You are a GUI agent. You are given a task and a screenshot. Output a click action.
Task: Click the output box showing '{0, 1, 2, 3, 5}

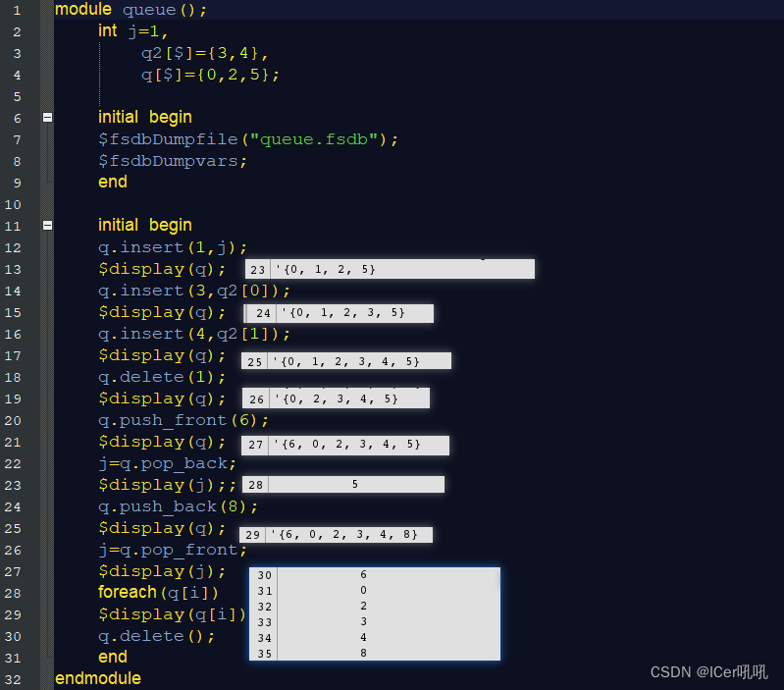click(339, 313)
